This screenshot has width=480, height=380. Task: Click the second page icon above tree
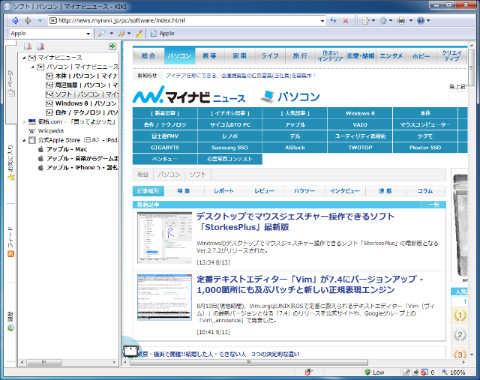pos(41,46)
